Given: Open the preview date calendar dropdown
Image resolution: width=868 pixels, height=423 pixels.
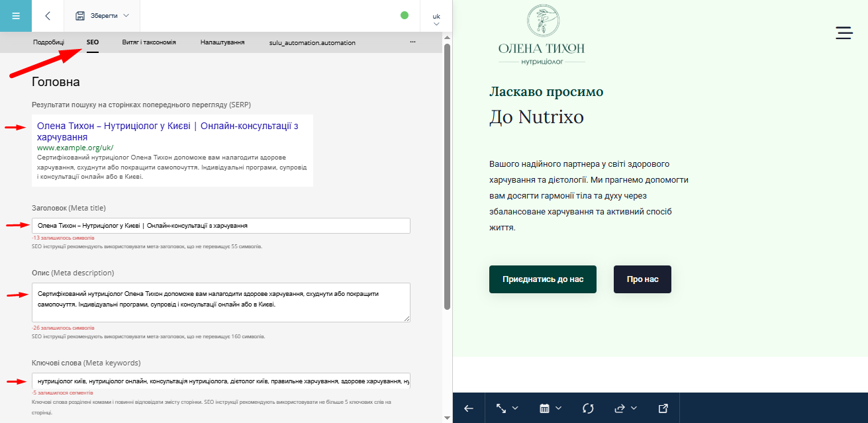Looking at the screenshot, I should [x=550, y=408].
